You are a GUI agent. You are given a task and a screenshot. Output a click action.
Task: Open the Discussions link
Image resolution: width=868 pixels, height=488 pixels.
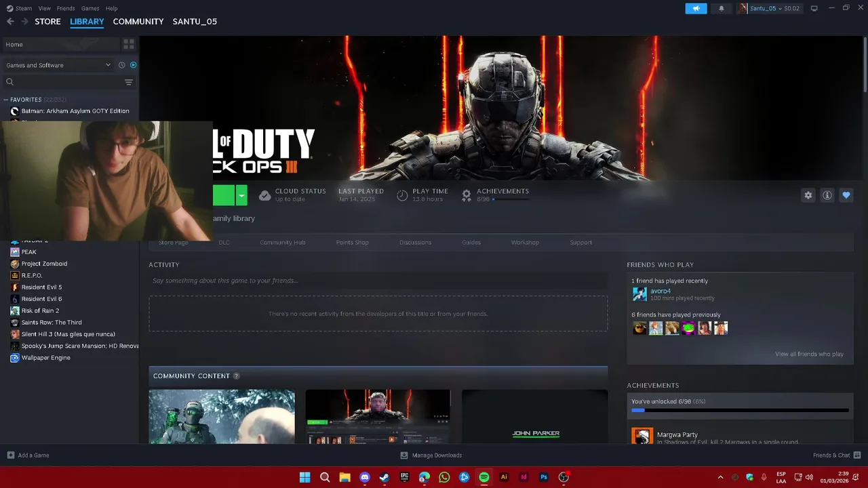(x=415, y=243)
